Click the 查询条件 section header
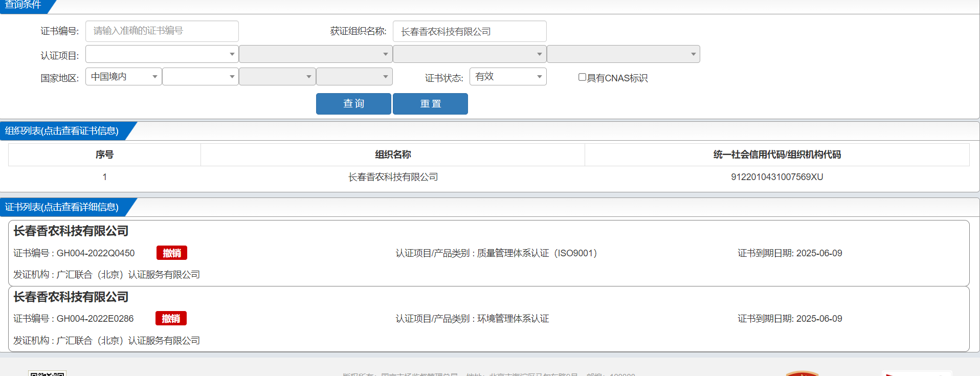Screen dimensions: 980x376 pos(24,5)
